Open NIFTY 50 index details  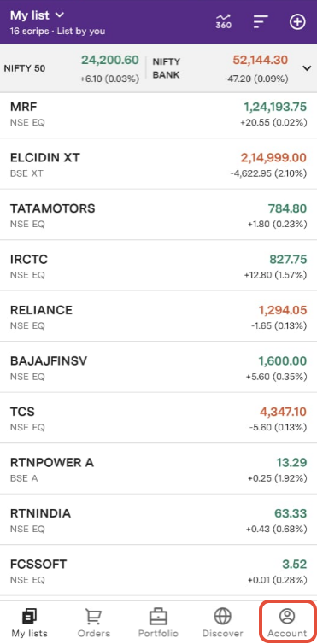[x=72, y=68]
